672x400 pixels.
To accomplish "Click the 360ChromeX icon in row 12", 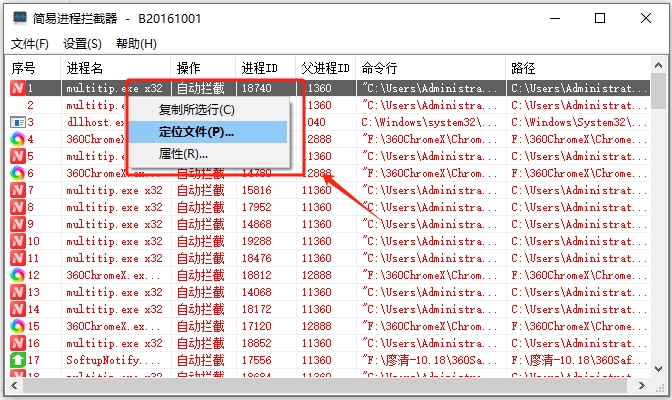I will [x=18, y=275].
